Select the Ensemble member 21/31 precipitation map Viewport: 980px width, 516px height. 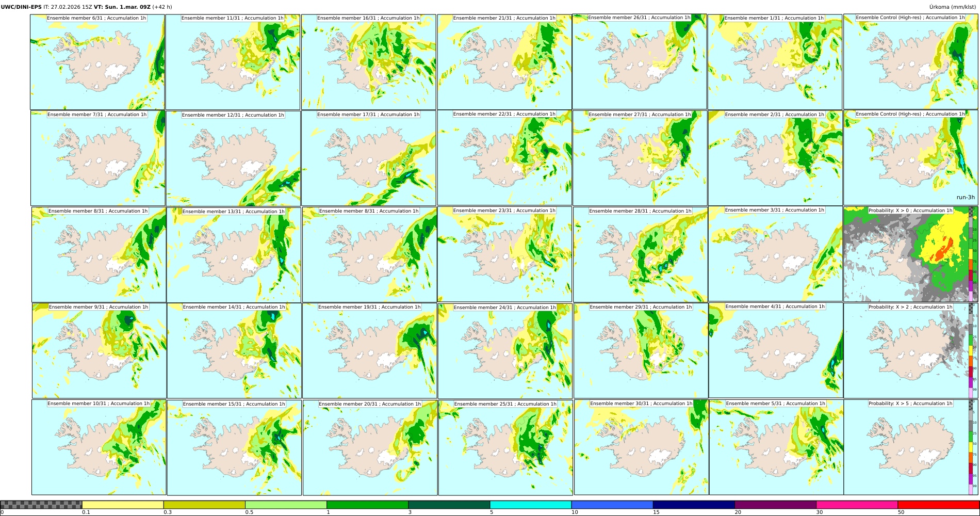[504, 62]
